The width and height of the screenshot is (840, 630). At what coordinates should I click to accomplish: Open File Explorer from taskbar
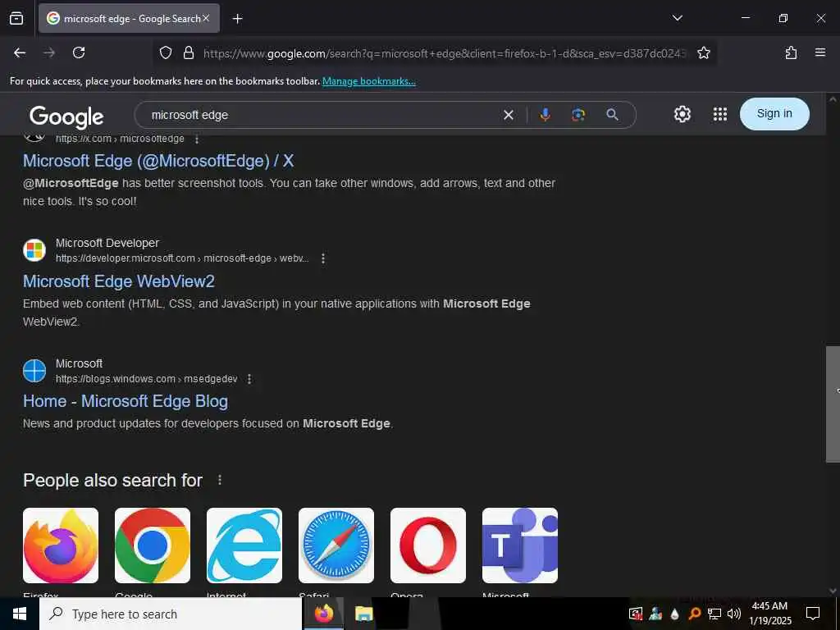[363, 614]
